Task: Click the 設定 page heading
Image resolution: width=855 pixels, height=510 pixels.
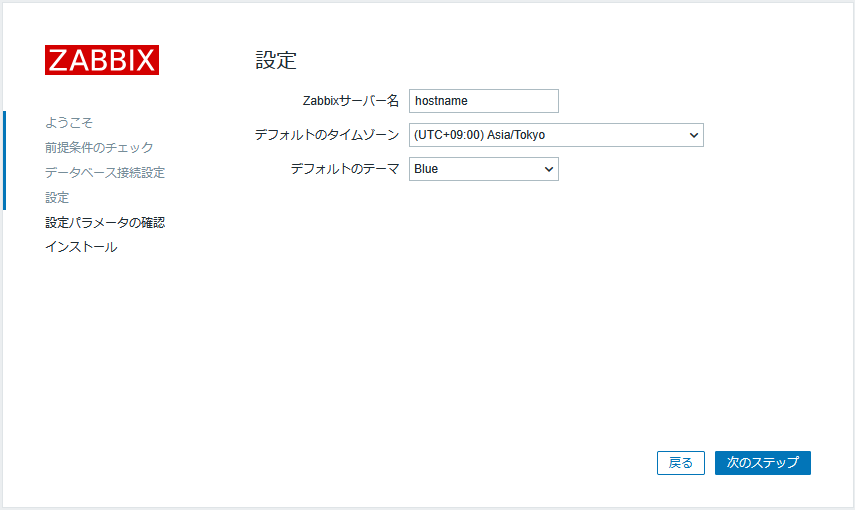Action: coord(276,60)
